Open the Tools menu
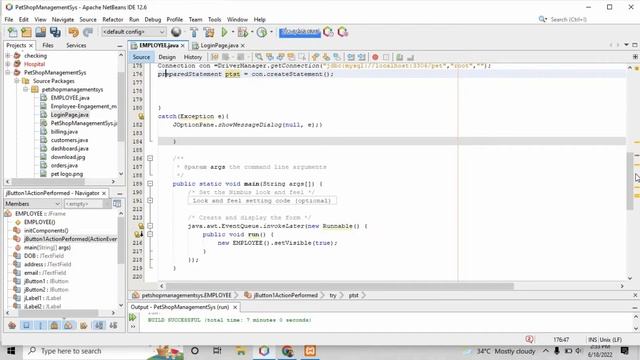640x360 pixels. 214,19
